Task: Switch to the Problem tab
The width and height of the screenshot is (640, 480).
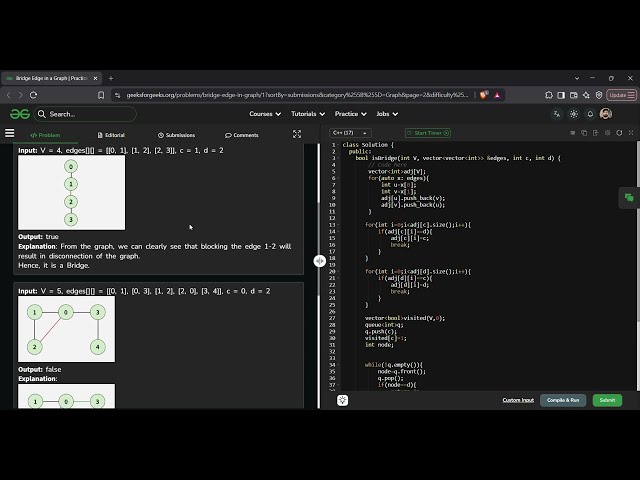Action: point(45,135)
